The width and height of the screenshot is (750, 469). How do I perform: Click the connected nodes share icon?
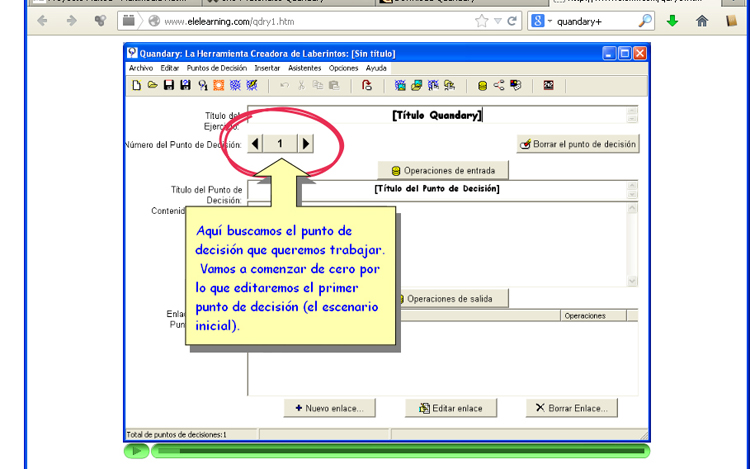[499, 86]
